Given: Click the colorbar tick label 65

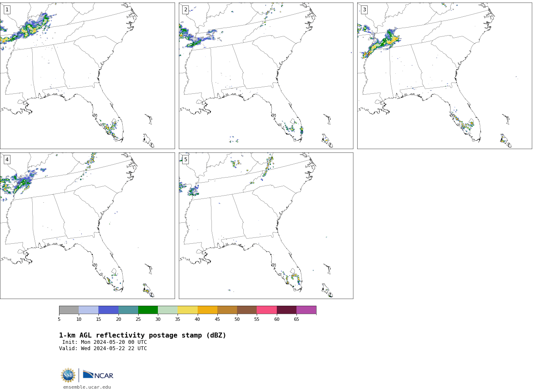Looking at the screenshot, I should coord(296,320).
